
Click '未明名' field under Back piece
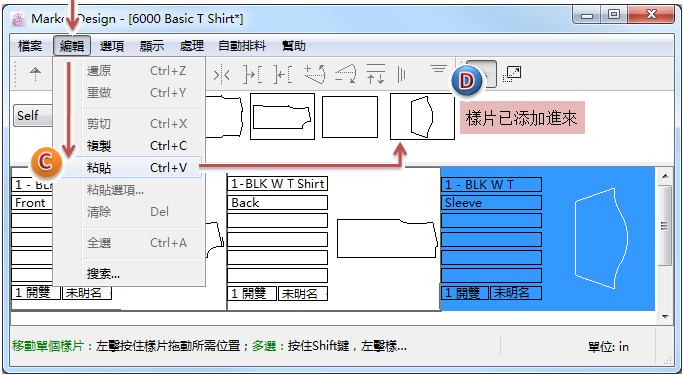pos(304,293)
